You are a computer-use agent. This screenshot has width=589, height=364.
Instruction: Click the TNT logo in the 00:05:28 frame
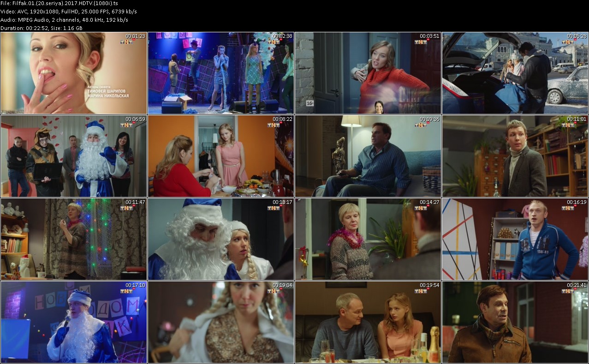point(567,42)
